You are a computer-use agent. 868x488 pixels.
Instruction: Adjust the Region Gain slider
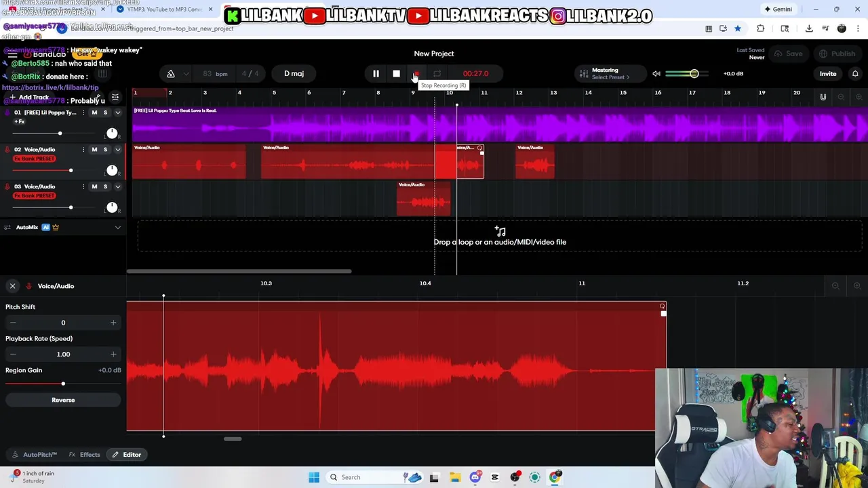(x=63, y=384)
